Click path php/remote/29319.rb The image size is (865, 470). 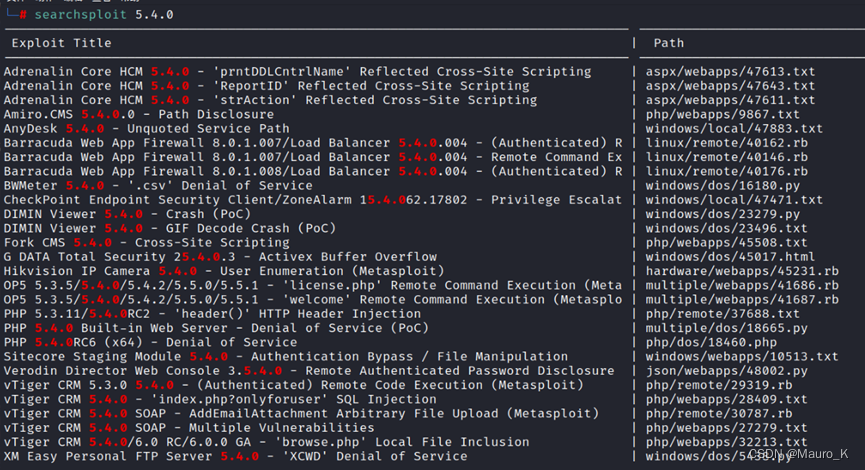(719, 386)
